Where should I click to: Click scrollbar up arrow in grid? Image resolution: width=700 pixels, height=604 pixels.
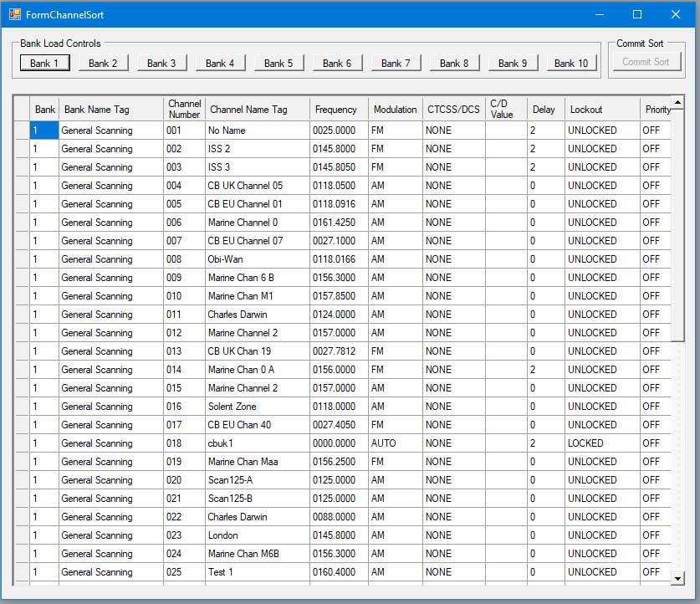coord(677,103)
